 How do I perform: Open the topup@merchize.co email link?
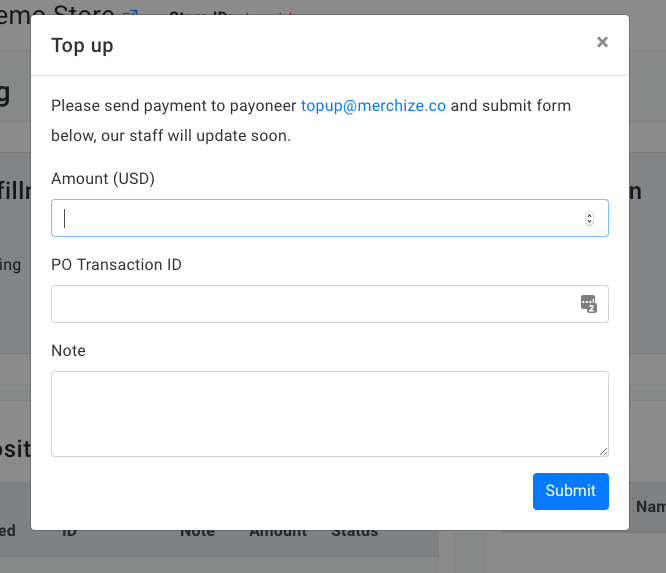click(373, 106)
